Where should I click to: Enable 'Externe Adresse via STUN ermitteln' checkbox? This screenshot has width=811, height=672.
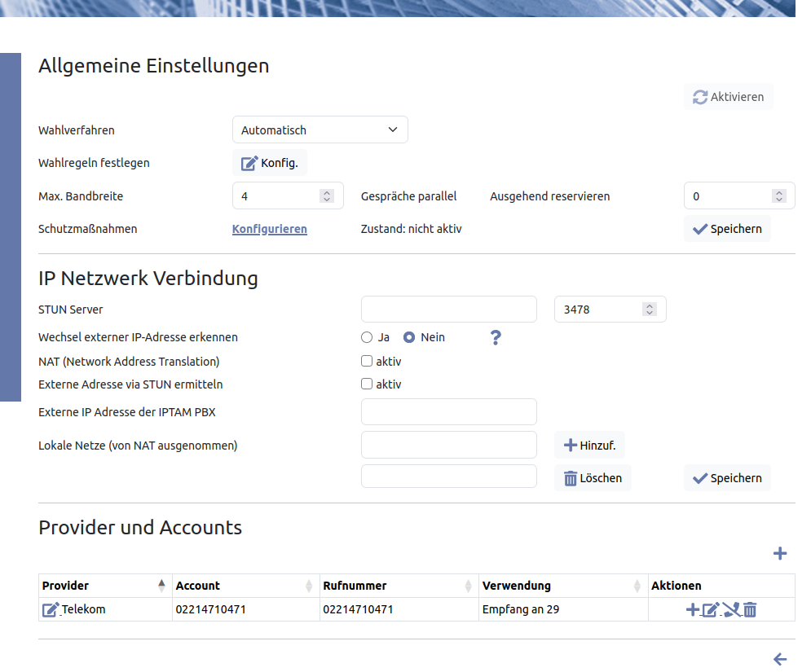point(367,384)
